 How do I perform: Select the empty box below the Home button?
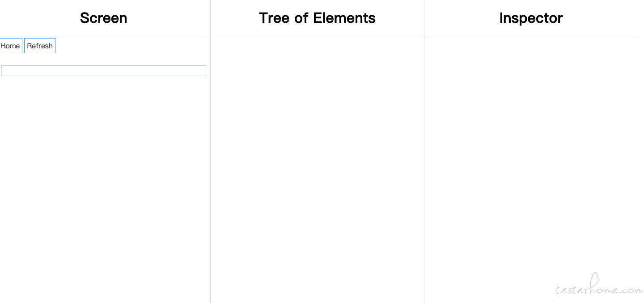tap(104, 71)
